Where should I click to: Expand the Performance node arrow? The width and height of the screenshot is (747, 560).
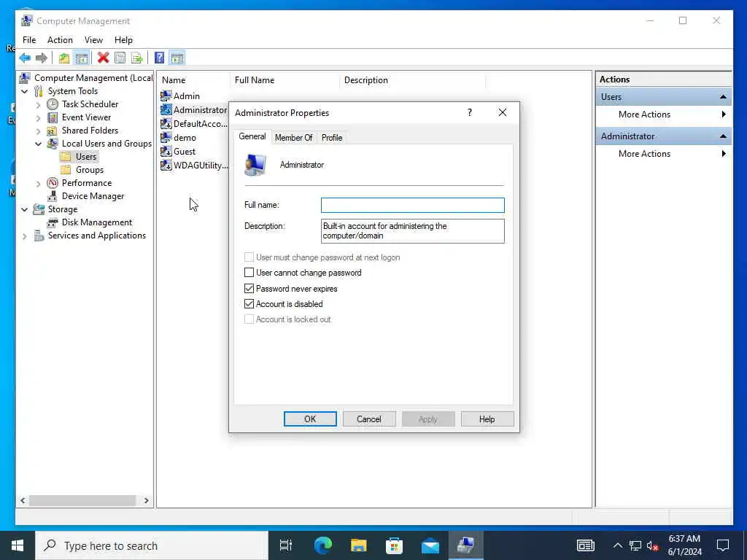(38, 183)
